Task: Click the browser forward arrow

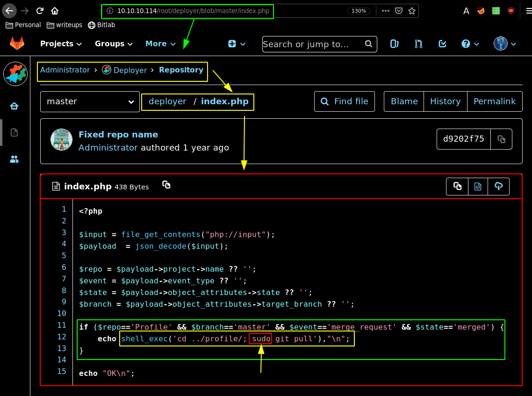Action: [25, 11]
